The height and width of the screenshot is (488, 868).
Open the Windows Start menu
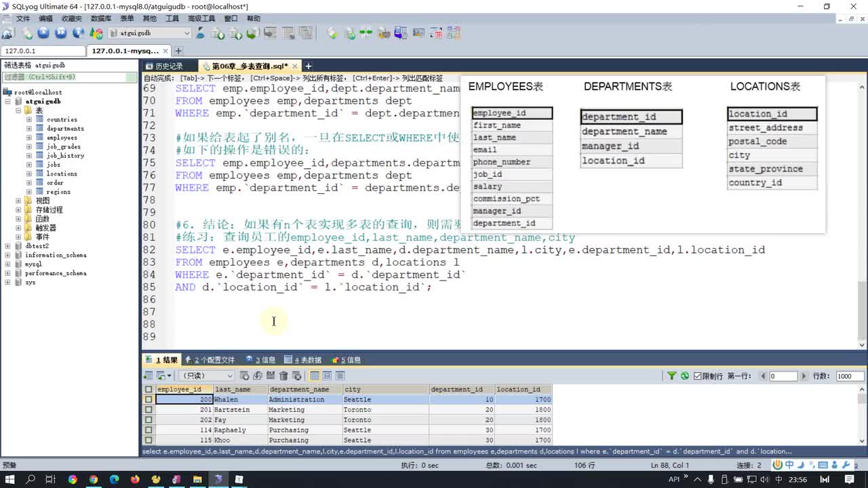[10, 479]
